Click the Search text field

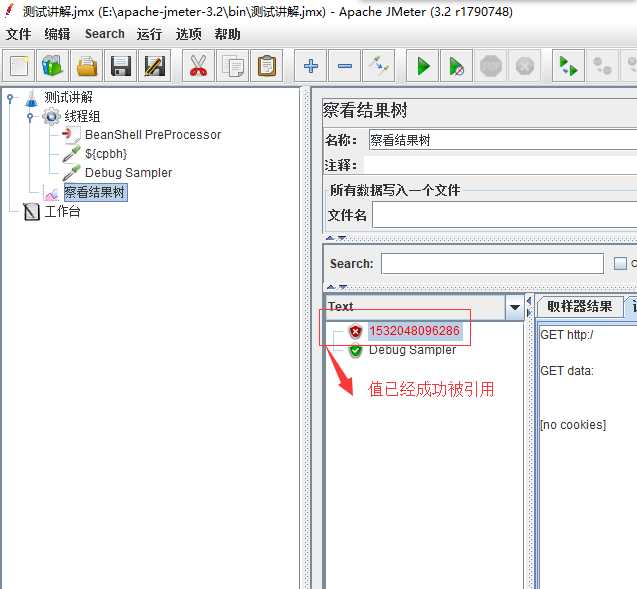click(492, 264)
